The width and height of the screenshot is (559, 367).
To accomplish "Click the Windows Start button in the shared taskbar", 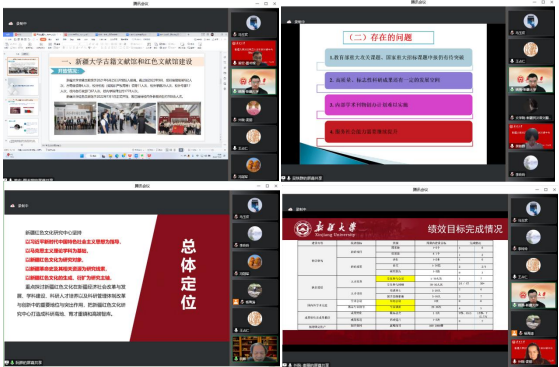I will (82, 156).
